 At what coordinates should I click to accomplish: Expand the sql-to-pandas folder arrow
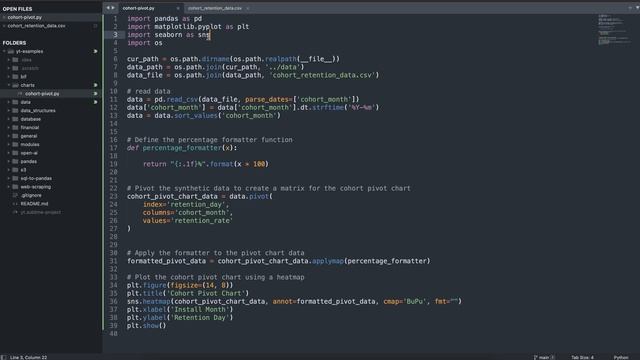tap(9, 178)
